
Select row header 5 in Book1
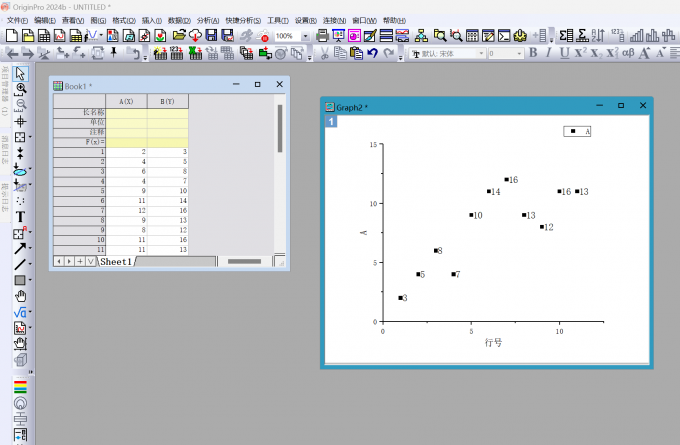(79, 191)
